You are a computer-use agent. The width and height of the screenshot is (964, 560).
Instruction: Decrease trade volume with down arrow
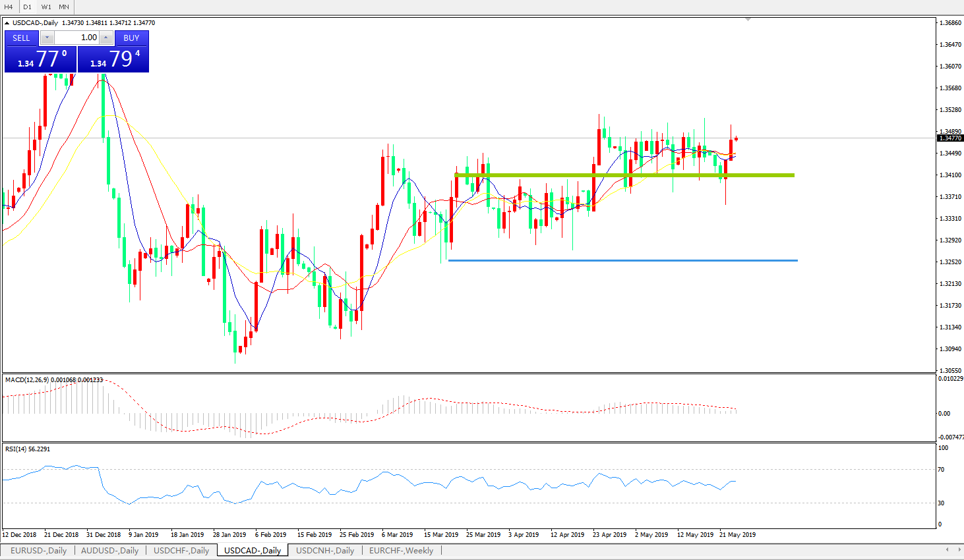tap(47, 38)
